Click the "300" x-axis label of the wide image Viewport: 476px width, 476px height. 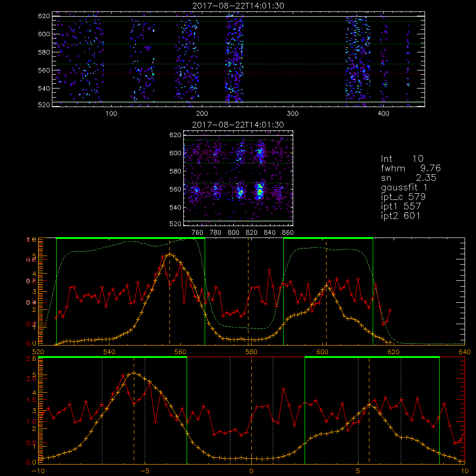[293, 114]
